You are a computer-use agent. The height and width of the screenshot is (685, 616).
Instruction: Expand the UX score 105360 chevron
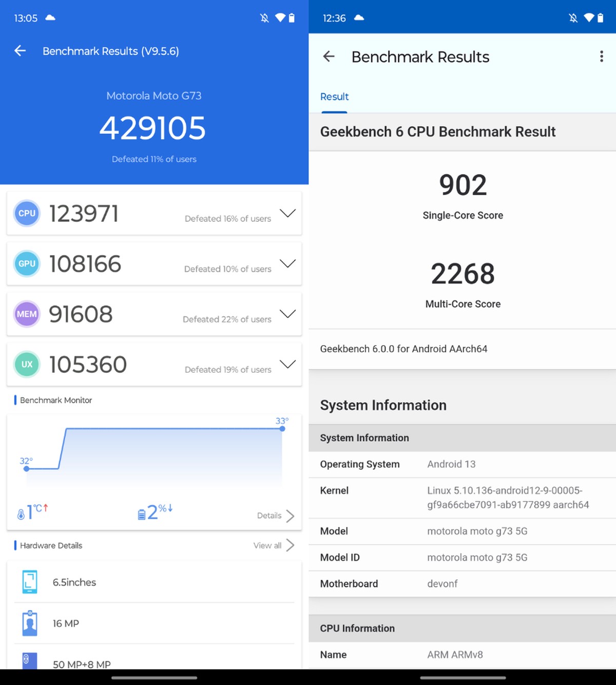(x=287, y=364)
